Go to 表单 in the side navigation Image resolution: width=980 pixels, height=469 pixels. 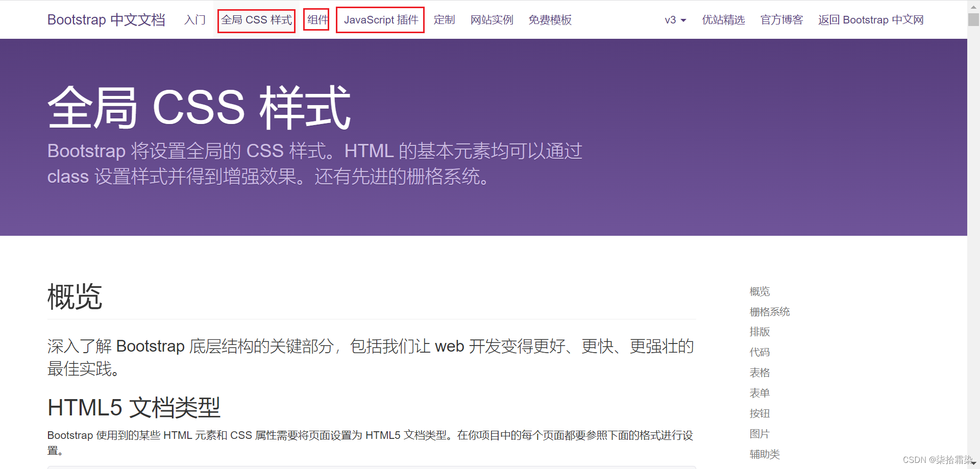[759, 393]
